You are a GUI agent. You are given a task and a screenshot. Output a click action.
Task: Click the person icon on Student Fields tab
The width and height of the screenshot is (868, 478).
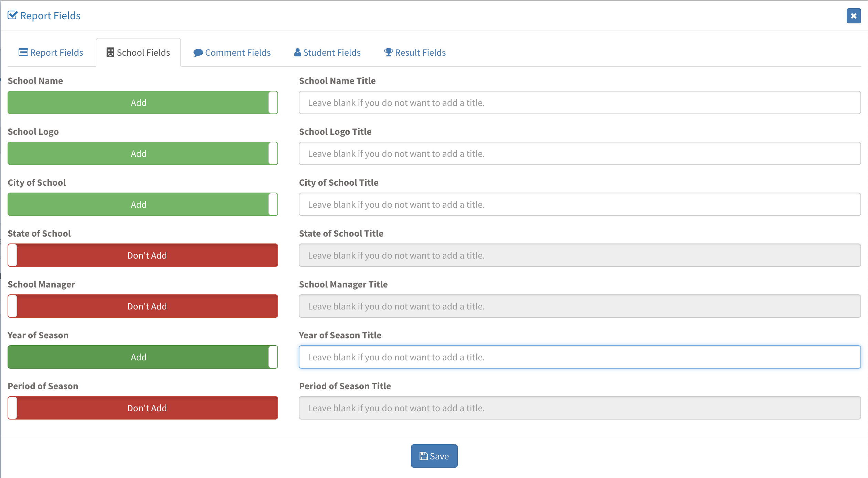pyautogui.click(x=297, y=52)
